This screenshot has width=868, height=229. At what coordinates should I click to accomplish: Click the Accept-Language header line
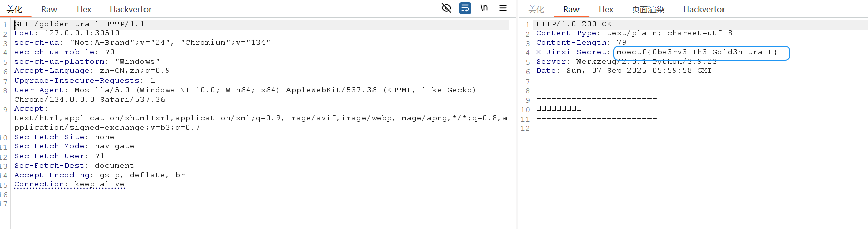pyautogui.click(x=92, y=71)
